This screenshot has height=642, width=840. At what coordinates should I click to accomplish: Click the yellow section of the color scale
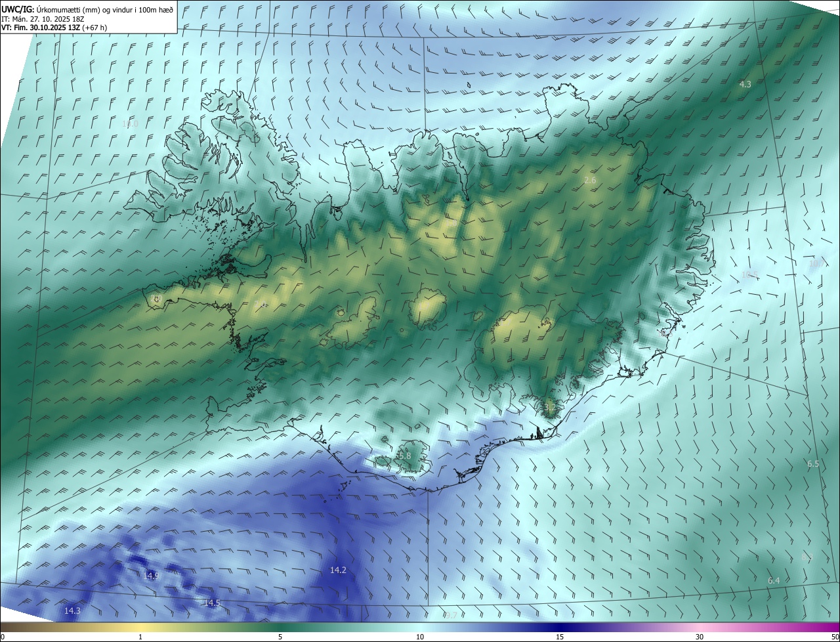coord(140,627)
